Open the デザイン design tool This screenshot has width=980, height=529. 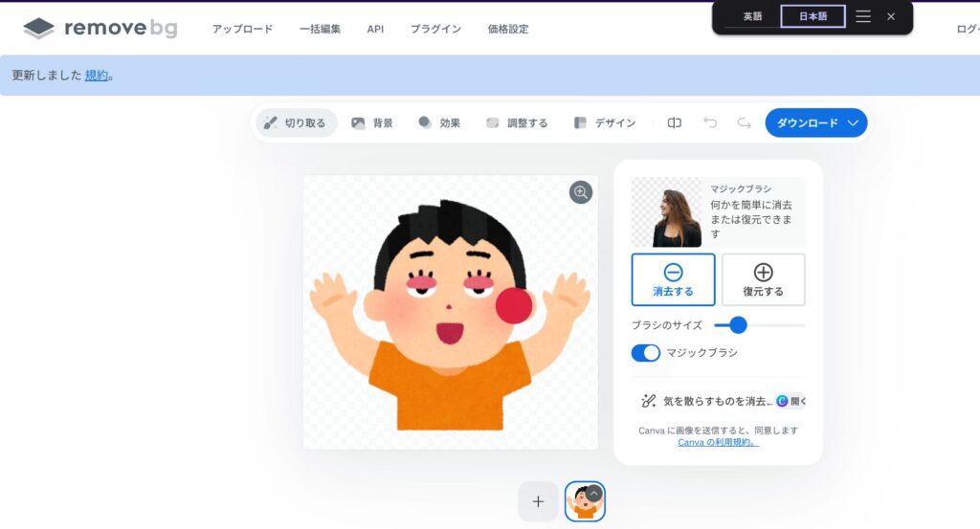pos(605,122)
